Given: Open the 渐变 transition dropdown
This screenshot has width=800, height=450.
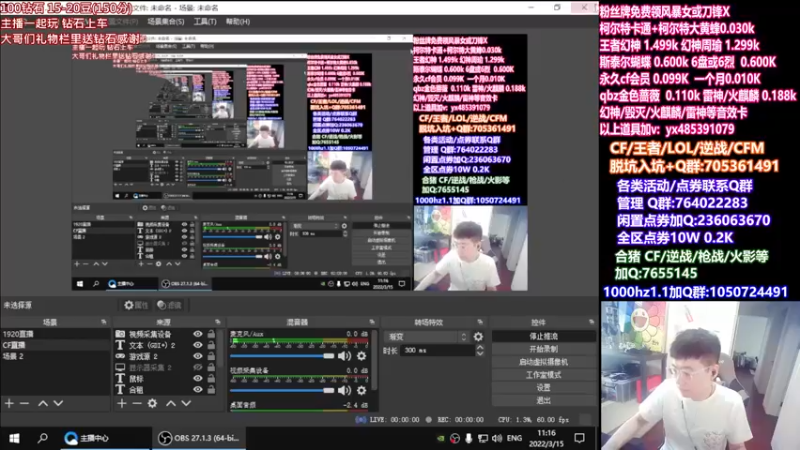Looking at the screenshot, I should tap(427, 337).
